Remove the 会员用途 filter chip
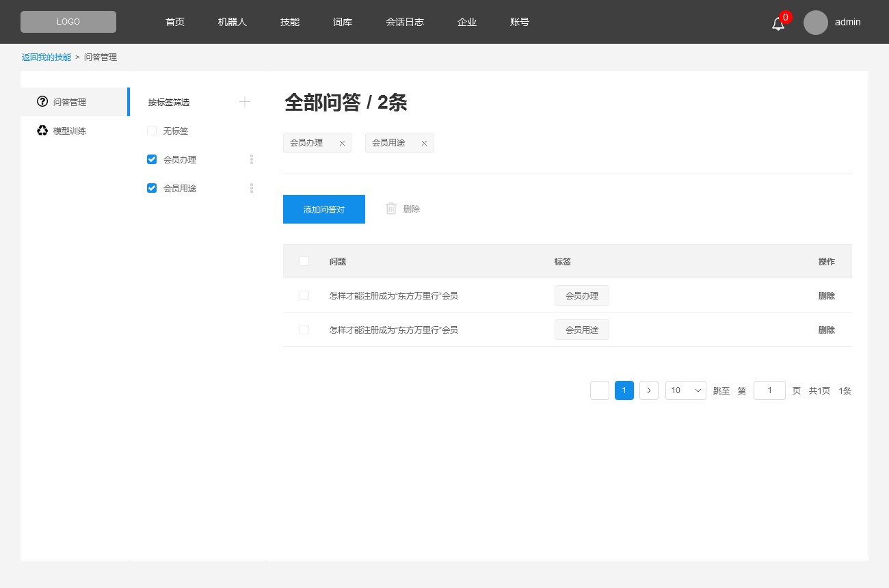Image resolution: width=889 pixels, height=588 pixels. point(424,144)
